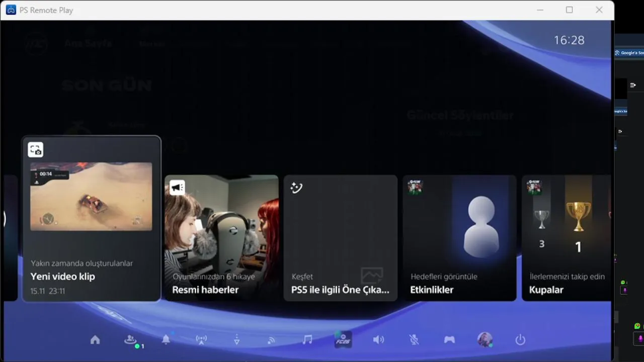Open sound speaker icon
The image size is (644, 362).
click(x=378, y=340)
